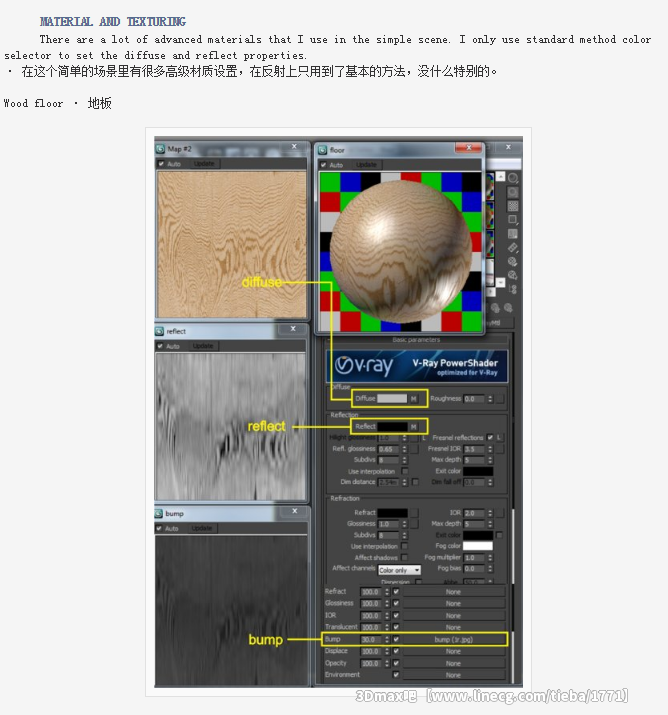Click Reflect color swatch
This screenshot has height=715, width=668.
(x=392, y=427)
